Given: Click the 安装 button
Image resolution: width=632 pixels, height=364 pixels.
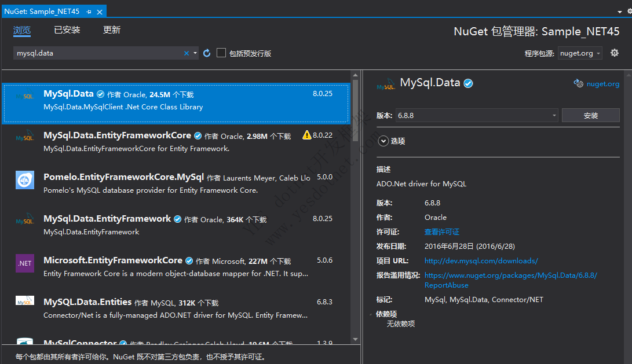Looking at the screenshot, I should coord(590,116).
